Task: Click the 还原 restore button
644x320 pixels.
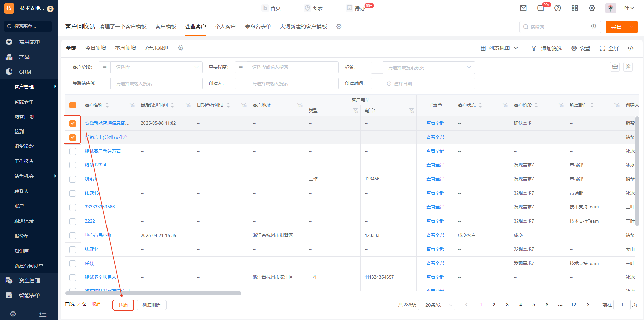Action: coord(123,305)
